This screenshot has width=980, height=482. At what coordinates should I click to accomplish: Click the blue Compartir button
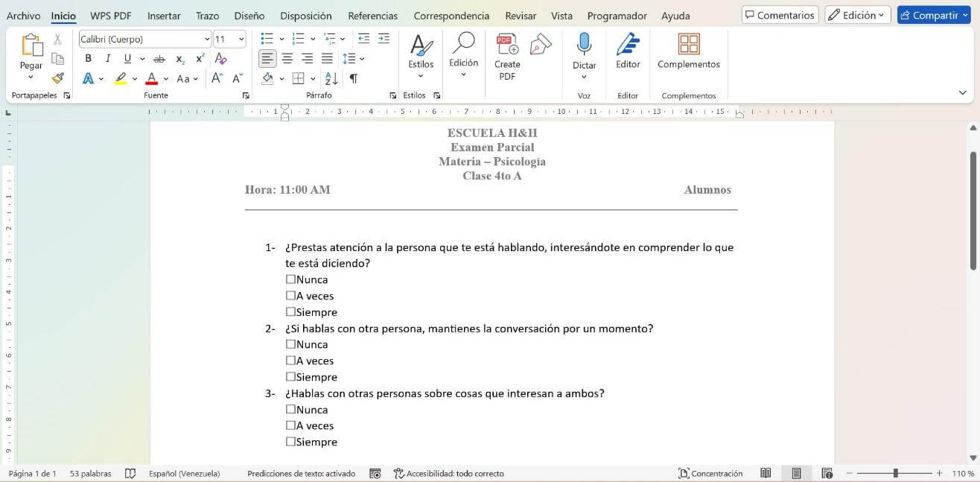coord(933,14)
